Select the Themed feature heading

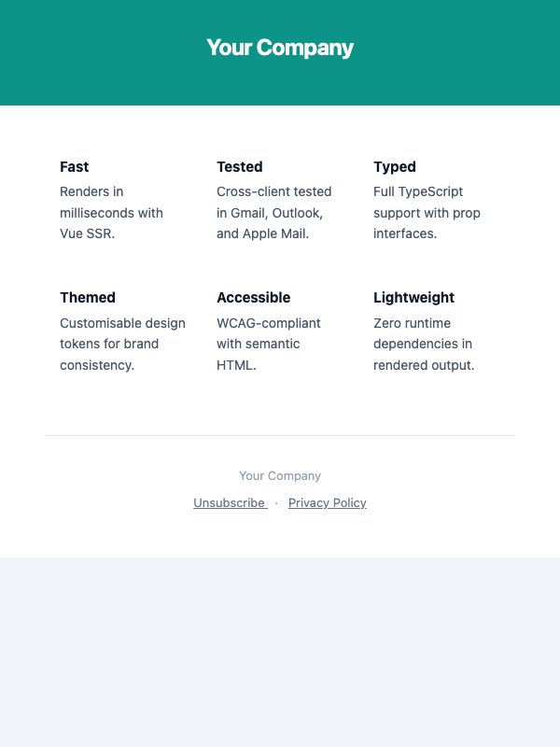point(88,297)
